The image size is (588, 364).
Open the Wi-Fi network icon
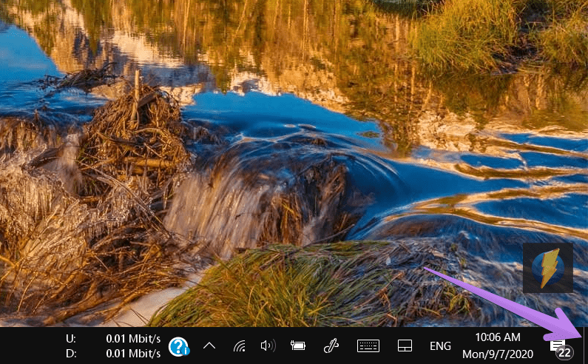[x=239, y=346]
